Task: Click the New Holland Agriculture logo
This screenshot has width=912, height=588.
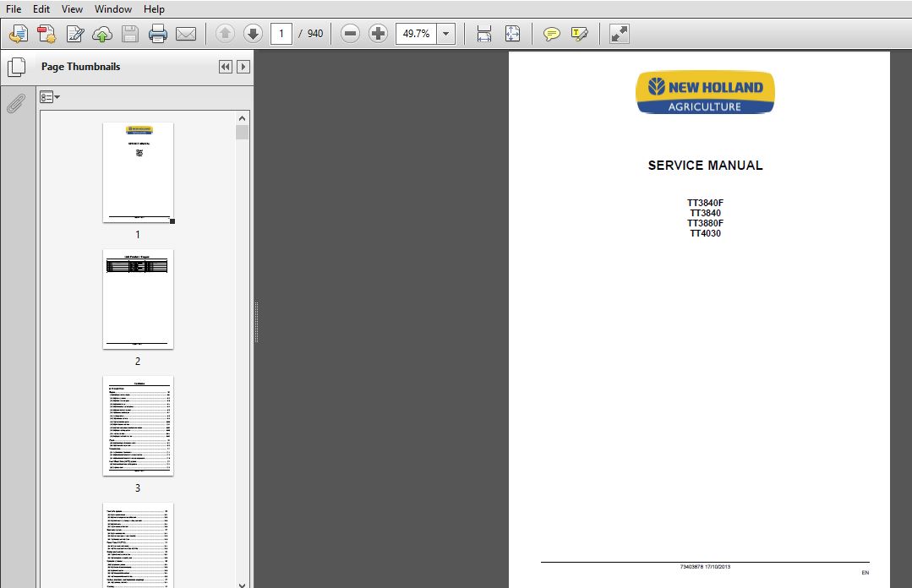Action: pyautogui.click(x=705, y=92)
